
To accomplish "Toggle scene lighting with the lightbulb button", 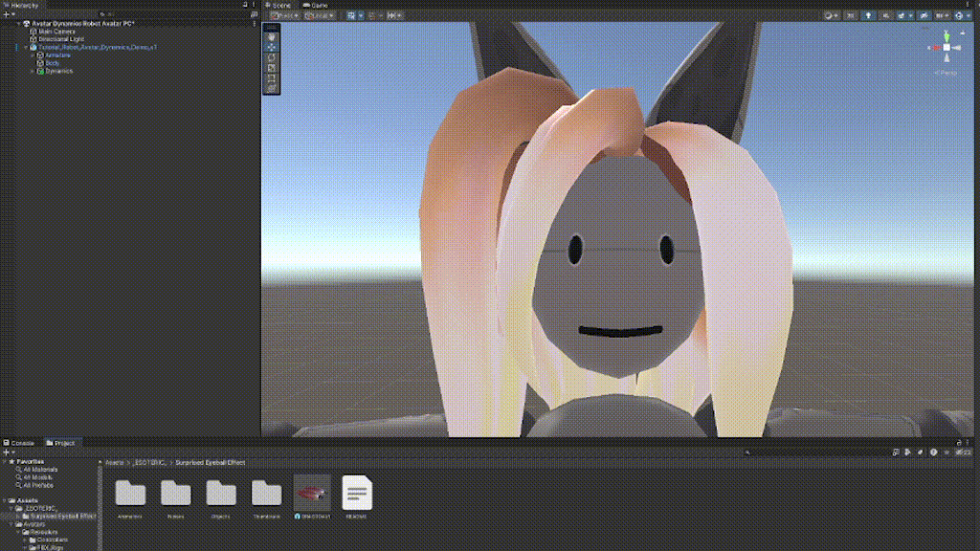I will pos(868,15).
